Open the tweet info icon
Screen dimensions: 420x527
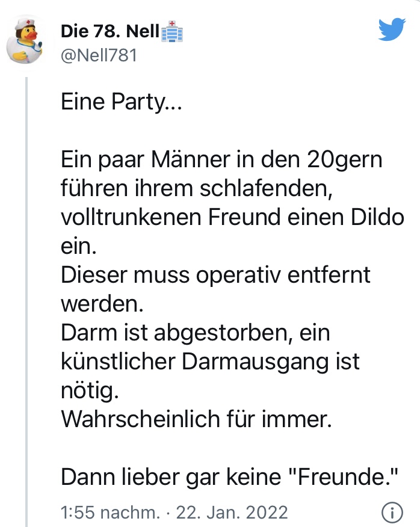click(392, 513)
